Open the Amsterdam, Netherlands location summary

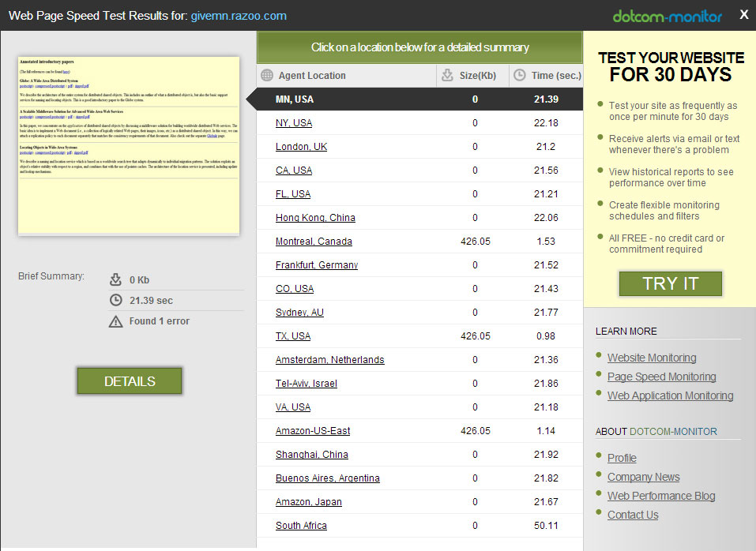point(329,359)
